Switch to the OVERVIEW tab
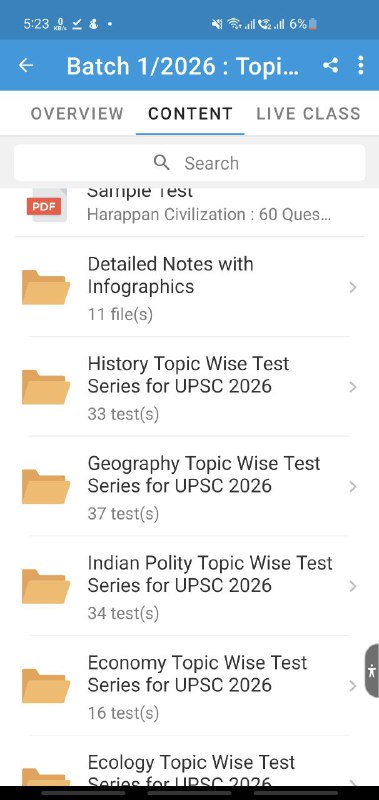This screenshot has width=379, height=800. pyautogui.click(x=77, y=113)
